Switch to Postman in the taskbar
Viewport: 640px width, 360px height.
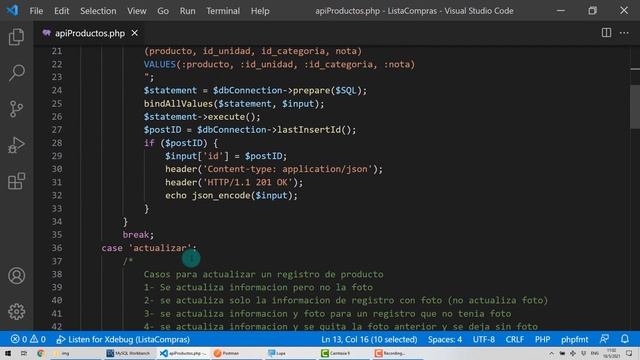pyautogui.click(x=237, y=353)
